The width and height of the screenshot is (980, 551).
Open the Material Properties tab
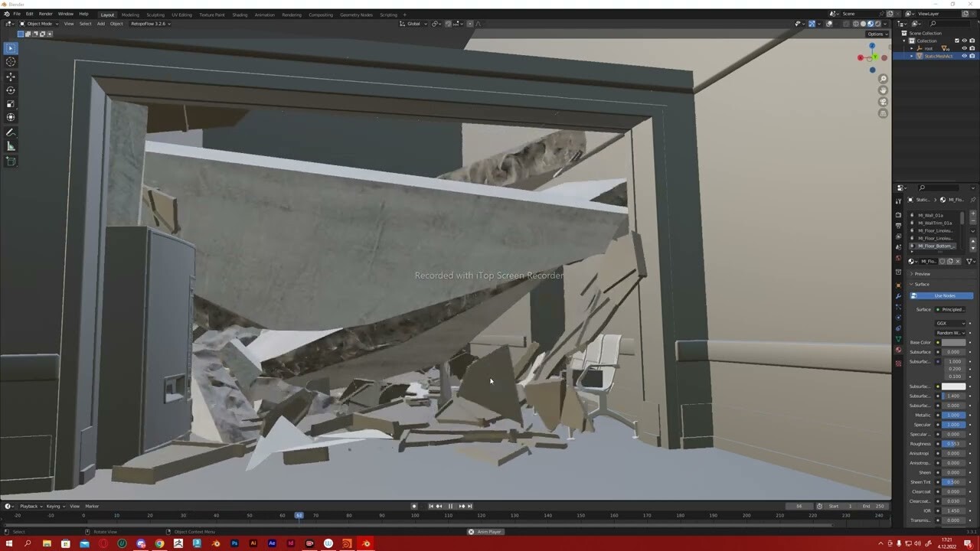898,350
